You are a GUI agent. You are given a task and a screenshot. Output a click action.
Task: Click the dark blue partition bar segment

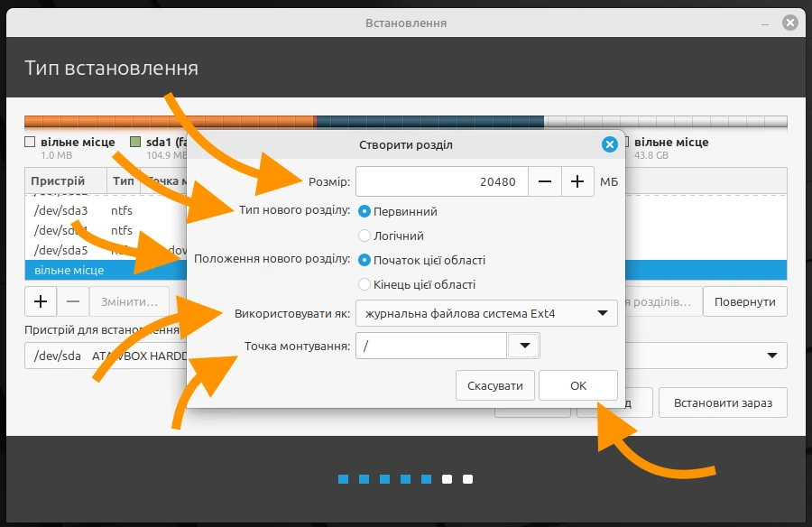(x=429, y=123)
